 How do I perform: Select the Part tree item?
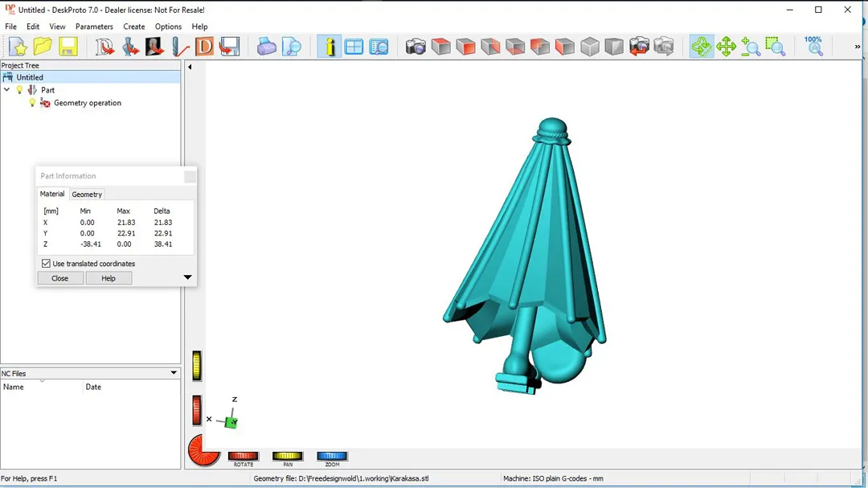pos(47,90)
